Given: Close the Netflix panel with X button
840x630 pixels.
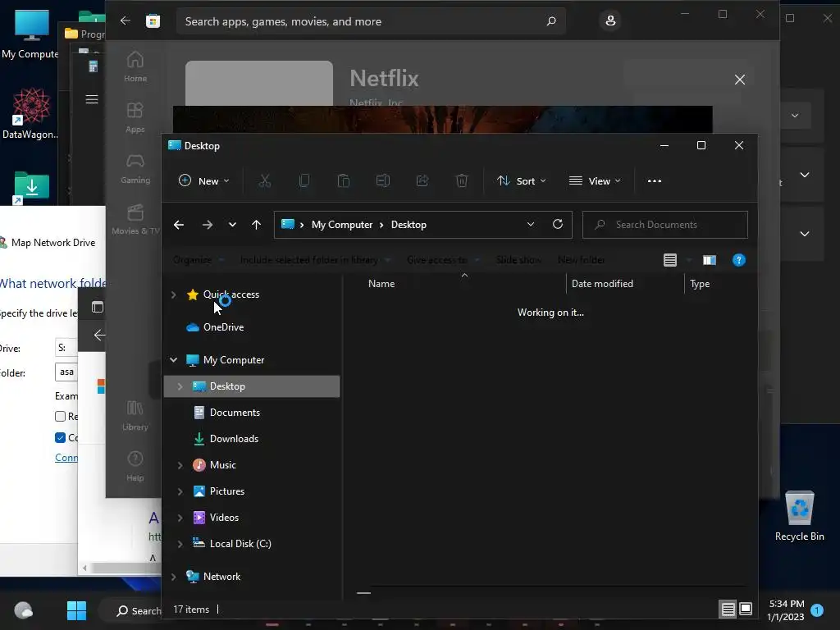Looking at the screenshot, I should coord(740,80).
